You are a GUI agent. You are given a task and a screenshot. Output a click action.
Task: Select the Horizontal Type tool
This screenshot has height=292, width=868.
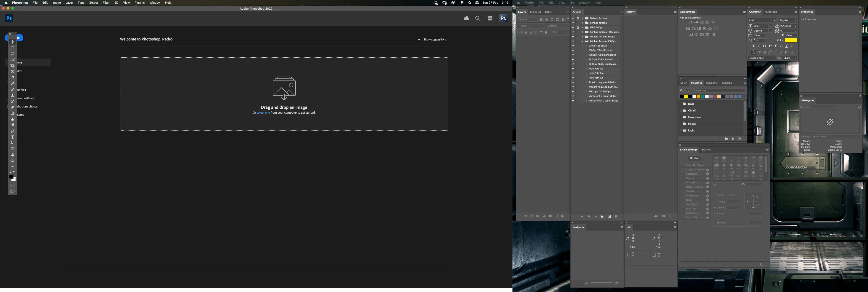click(12, 137)
